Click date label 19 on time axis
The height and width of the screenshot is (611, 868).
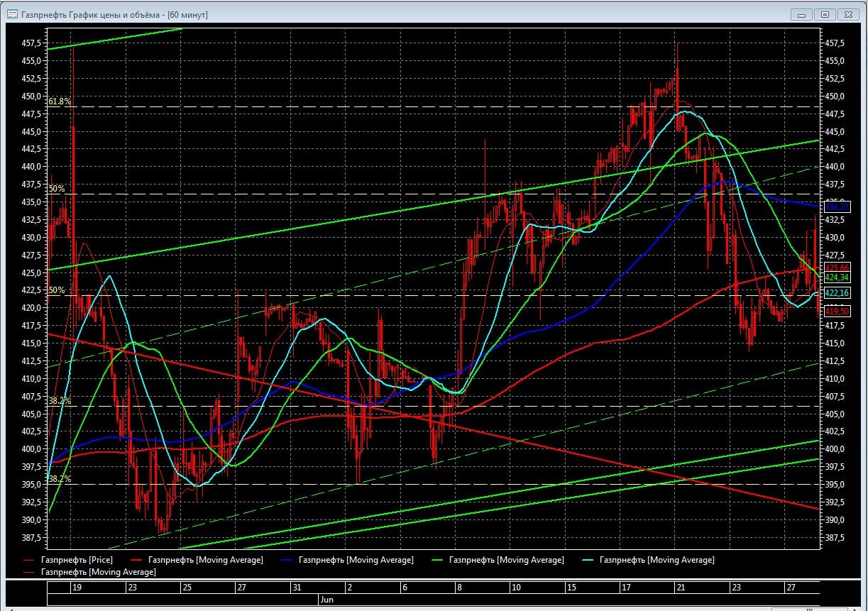[77, 588]
